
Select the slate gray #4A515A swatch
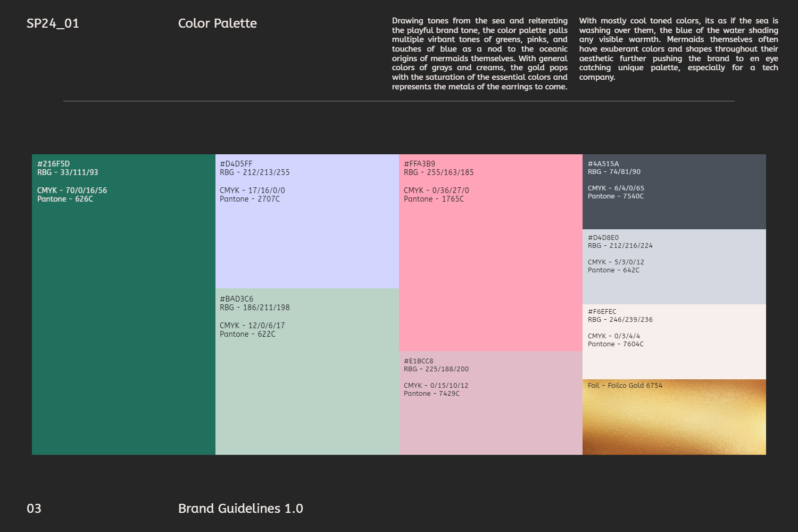click(x=674, y=192)
